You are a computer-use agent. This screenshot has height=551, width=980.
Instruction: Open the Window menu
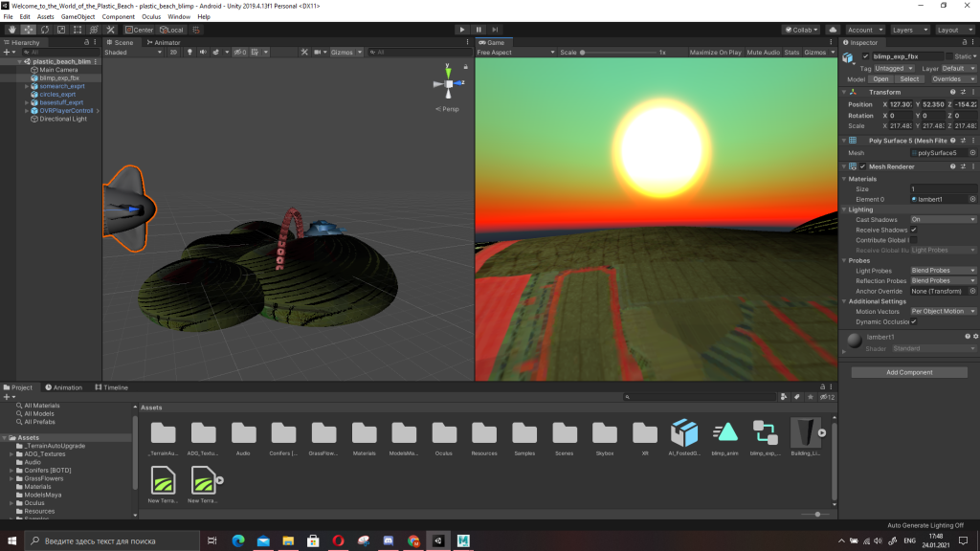point(179,17)
